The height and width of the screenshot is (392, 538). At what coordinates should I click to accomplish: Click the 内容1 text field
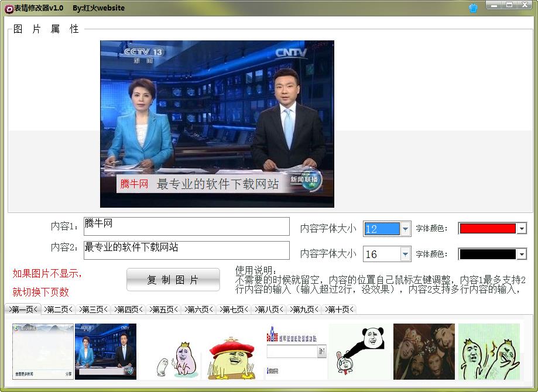pyautogui.click(x=186, y=226)
